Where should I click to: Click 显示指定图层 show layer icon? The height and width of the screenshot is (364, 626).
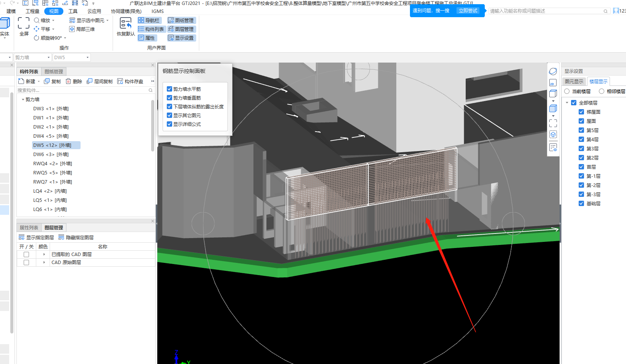coord(22,237)
